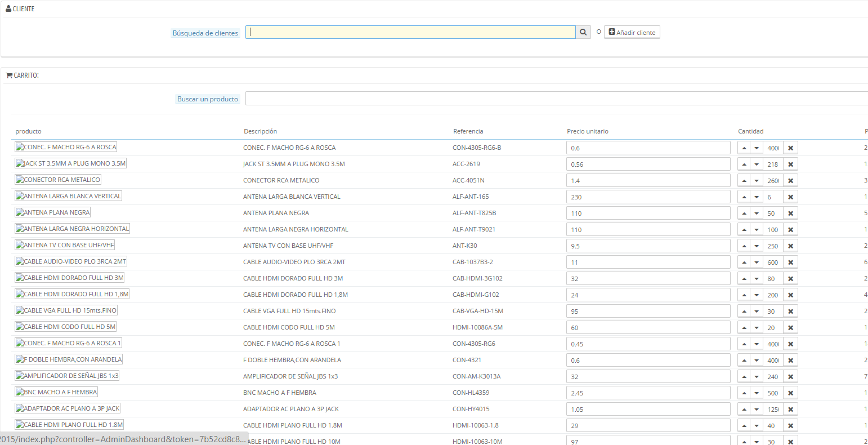Click the BNC MACHO A F HEMBRA thumbnail
Image resolution: width=868 pixels, height=445 pixels.
point(56,392)
